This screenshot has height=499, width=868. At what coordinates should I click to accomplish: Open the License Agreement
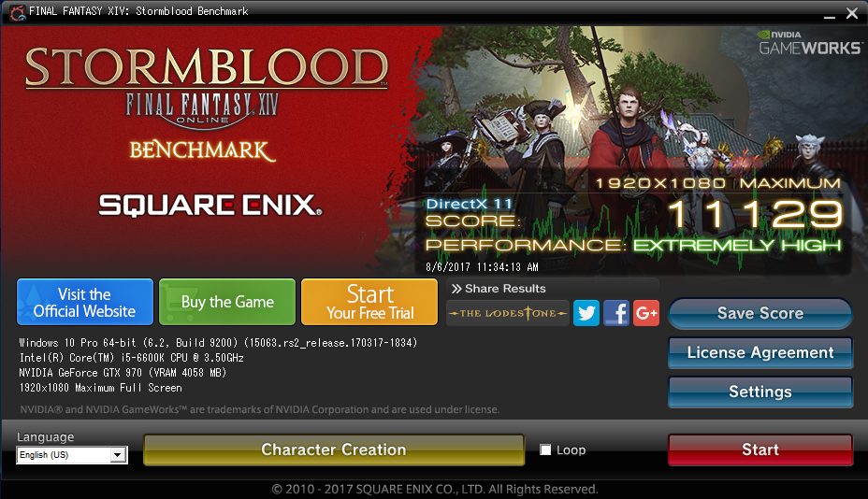click(x=760, y=353)
